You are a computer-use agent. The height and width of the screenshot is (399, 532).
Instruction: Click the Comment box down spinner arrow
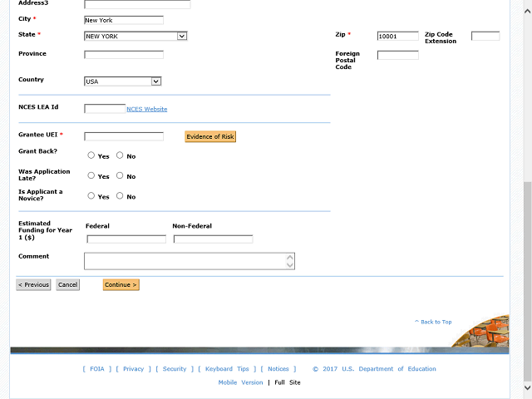tap(290, 265)
